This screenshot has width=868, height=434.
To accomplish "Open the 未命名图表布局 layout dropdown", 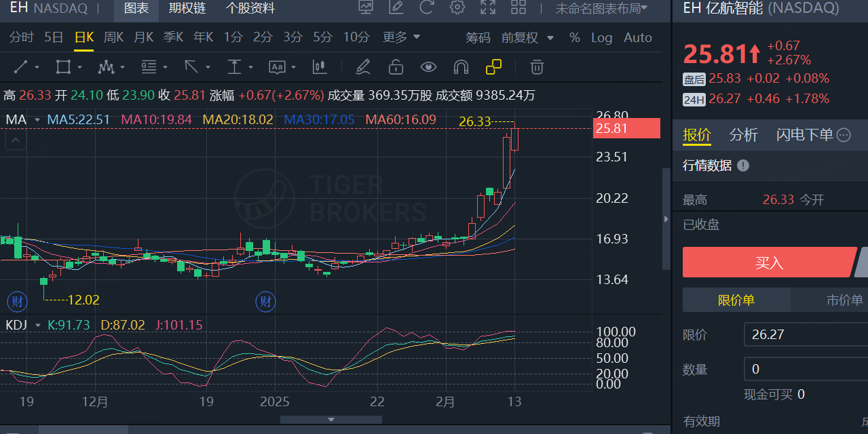I will (x=601, y=8).
